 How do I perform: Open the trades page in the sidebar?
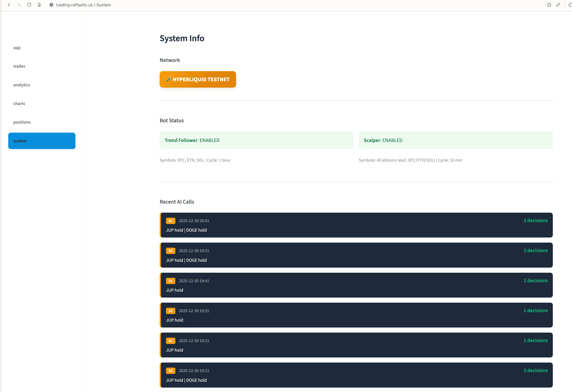[42, 66]
